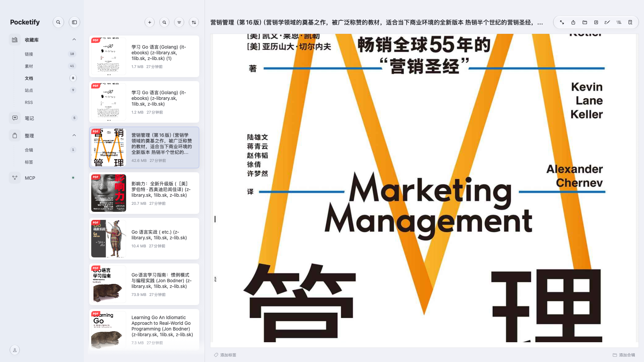This screenshot has height=362, width=644.
Task: Open the 影响力 全新升级版 document card
Action: (x=144, y=193)
